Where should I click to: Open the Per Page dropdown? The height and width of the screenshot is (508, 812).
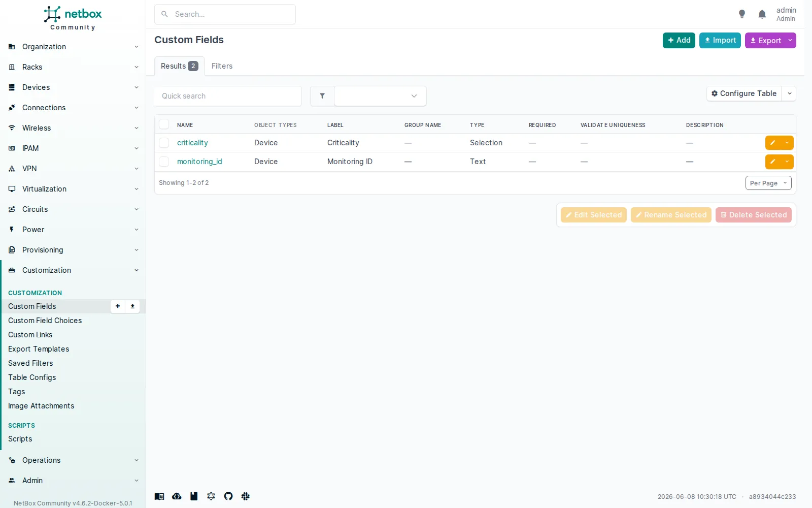pos(768,183)
